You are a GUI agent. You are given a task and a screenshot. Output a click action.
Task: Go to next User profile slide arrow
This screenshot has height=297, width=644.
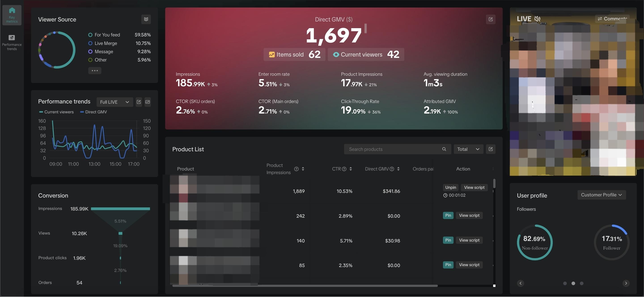point(626,283)
